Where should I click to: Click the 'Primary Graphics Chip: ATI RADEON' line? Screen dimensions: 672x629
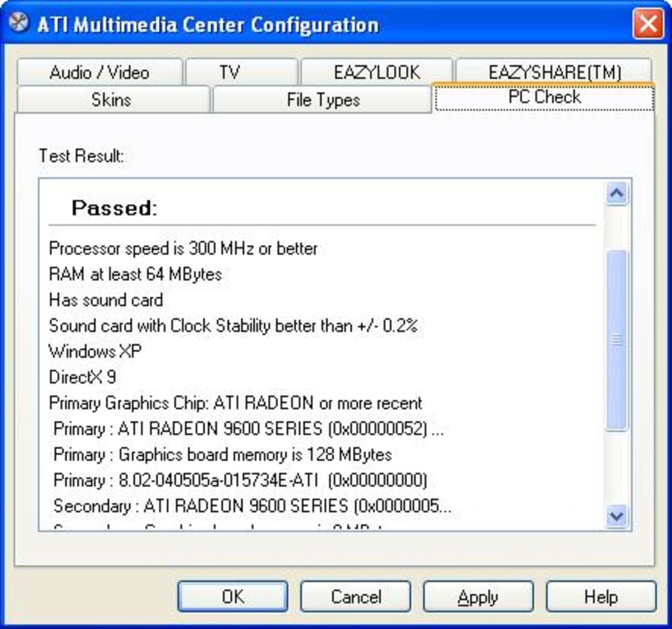235,403
